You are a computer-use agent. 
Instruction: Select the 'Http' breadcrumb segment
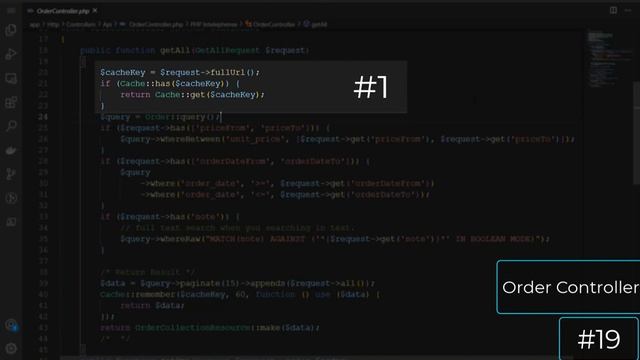click(53, 24)
